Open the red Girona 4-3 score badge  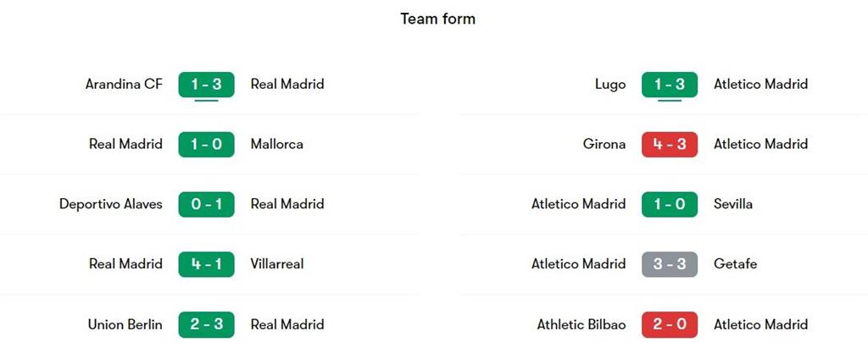coord(670,144)
